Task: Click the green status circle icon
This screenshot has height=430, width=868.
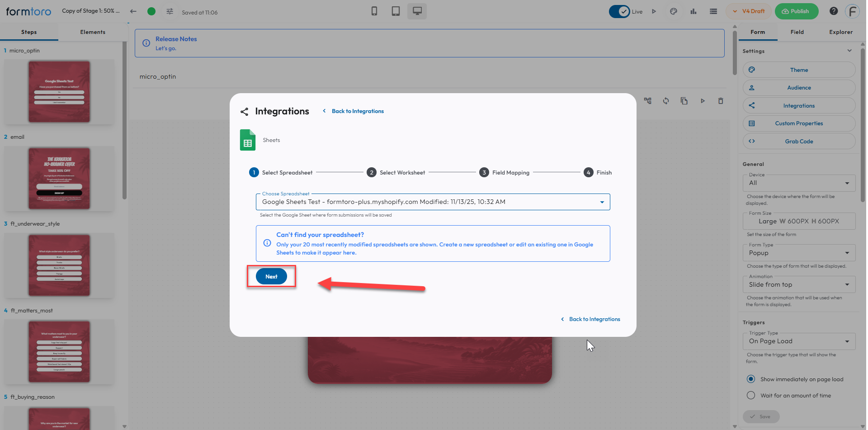Action: point(151,11)
